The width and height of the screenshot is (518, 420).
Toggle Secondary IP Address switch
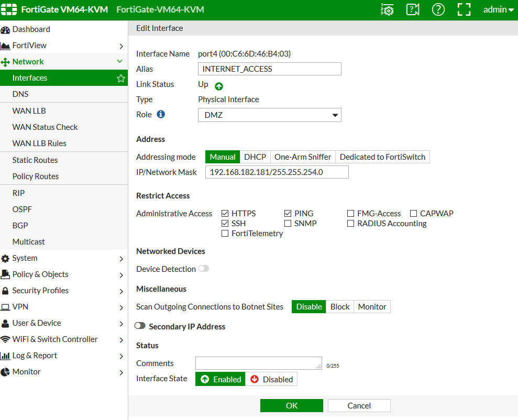point(140,326)
